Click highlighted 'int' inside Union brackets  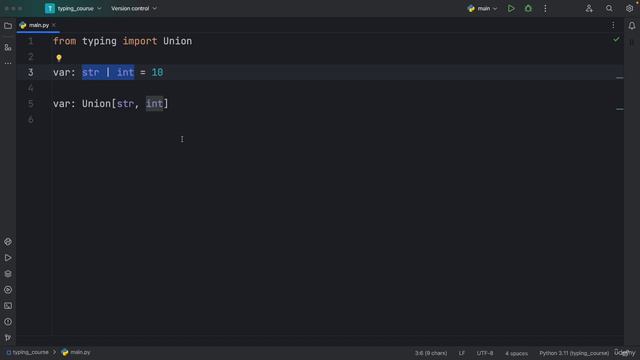pos(154,104)
